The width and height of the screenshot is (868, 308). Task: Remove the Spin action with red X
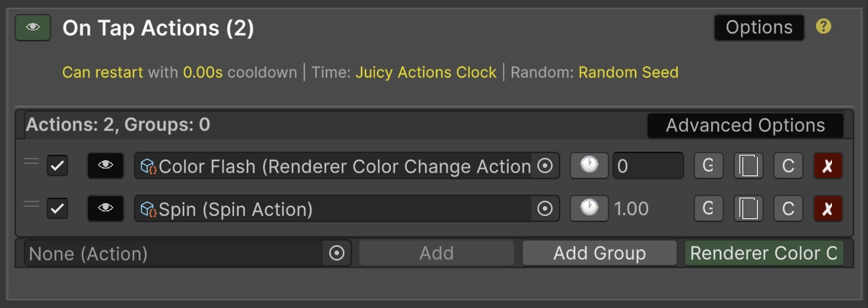click(827, 208)
